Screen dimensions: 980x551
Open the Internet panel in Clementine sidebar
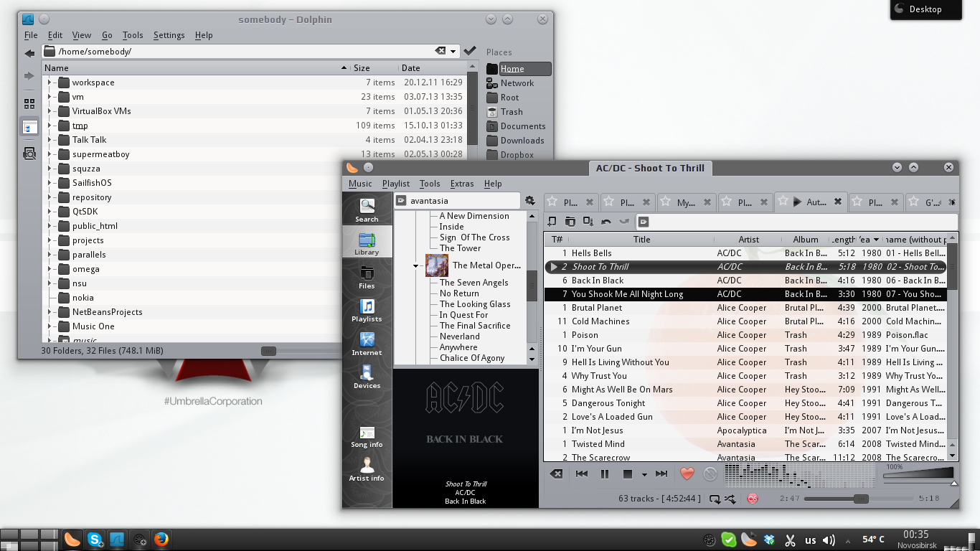pos(367,343)
